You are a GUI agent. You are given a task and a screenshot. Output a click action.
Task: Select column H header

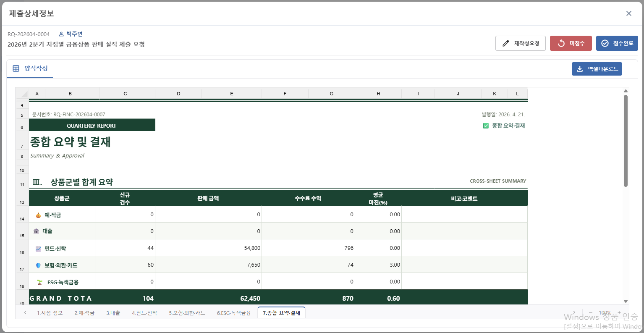click(x=378, y=94)
